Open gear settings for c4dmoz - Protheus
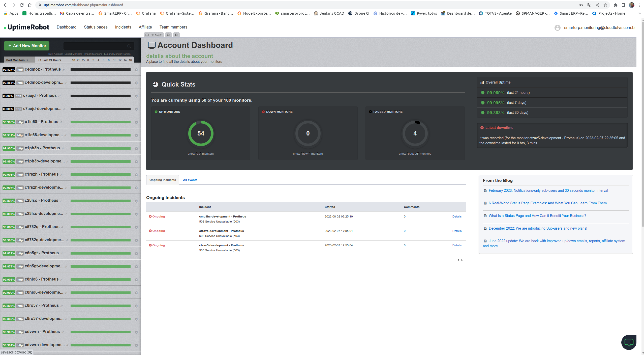The image size is (644, 355). point(136,70)
